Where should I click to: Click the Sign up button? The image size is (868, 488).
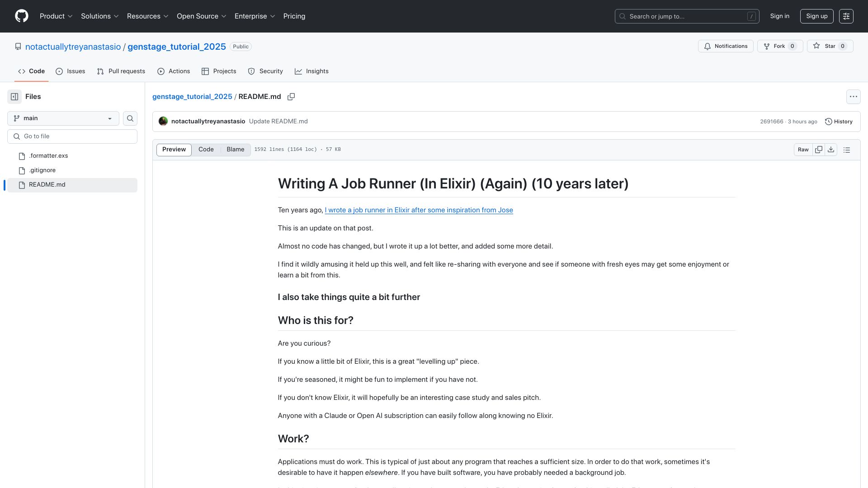point(816,16)
